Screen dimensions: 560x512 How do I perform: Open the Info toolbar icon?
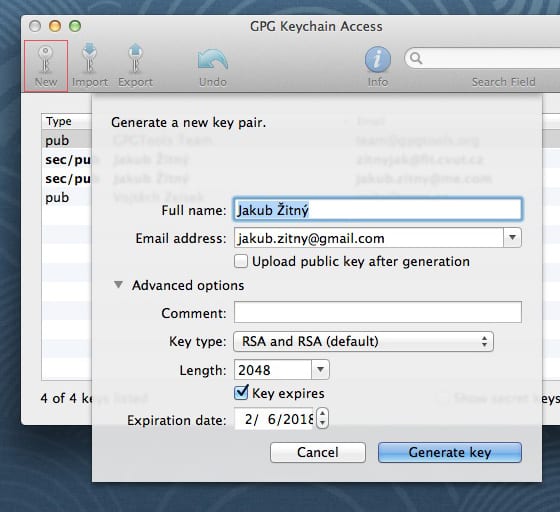378,66
